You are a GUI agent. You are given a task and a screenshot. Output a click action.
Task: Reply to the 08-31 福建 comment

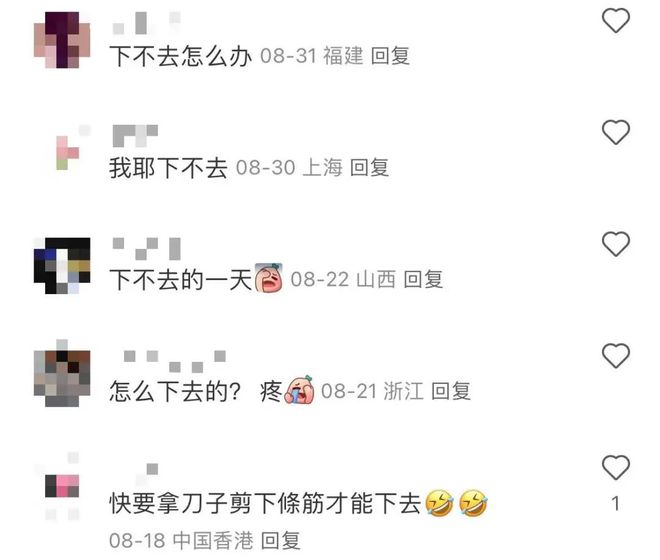(390, 56)
